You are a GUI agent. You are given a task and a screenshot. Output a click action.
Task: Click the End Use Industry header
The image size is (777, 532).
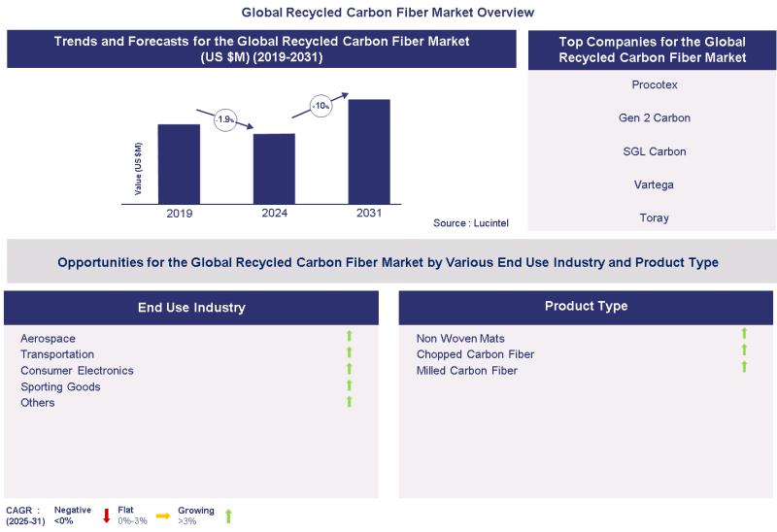click(x=190, y=308)
